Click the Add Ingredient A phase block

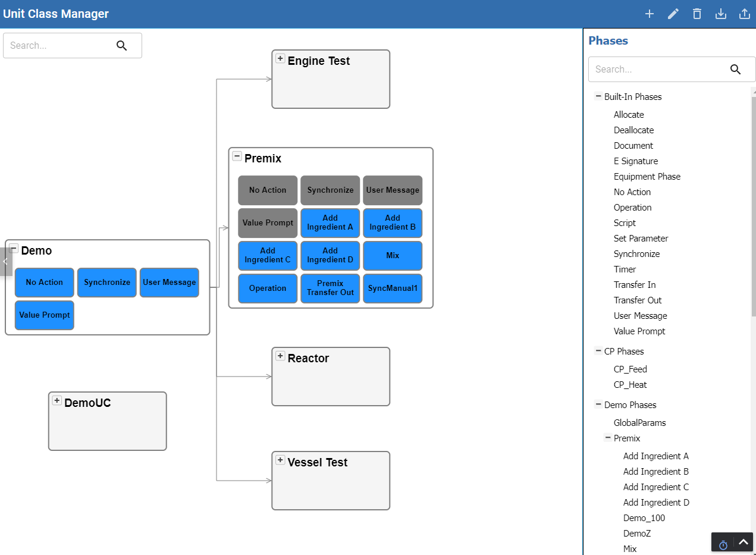tap(330, 223)
